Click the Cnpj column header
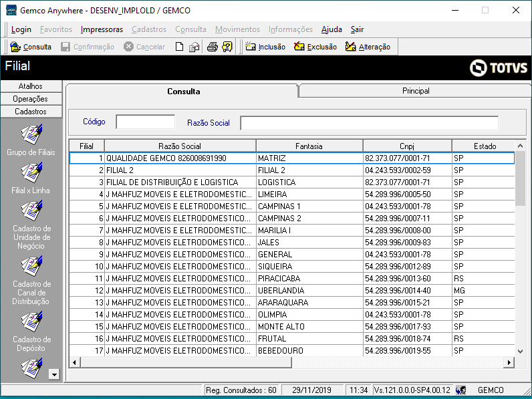532x399 pixels. point(407,146)
